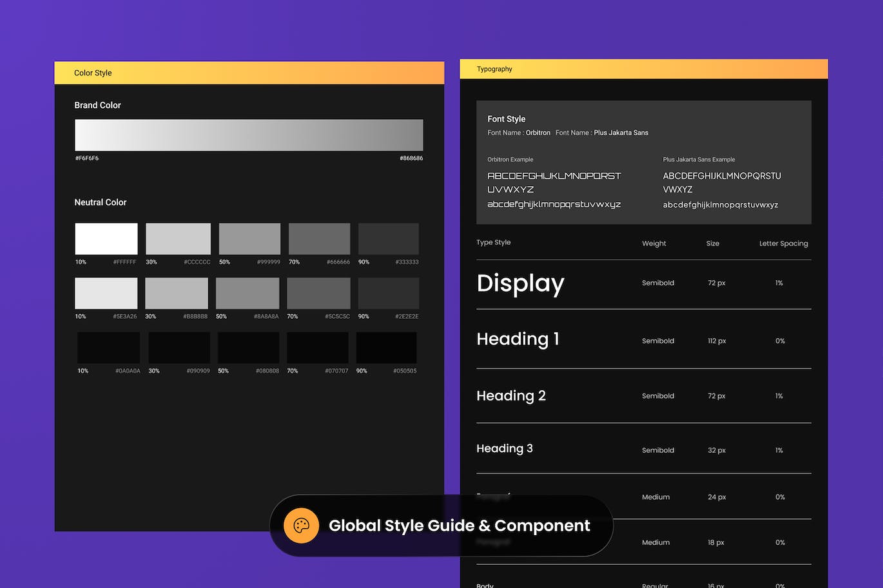Click the Global Style Guide & Component banner

[458, 526]
